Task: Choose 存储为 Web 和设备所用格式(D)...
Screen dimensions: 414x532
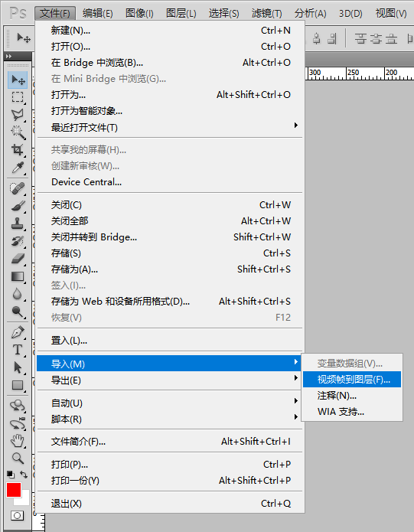Action: tap(170, 302)
